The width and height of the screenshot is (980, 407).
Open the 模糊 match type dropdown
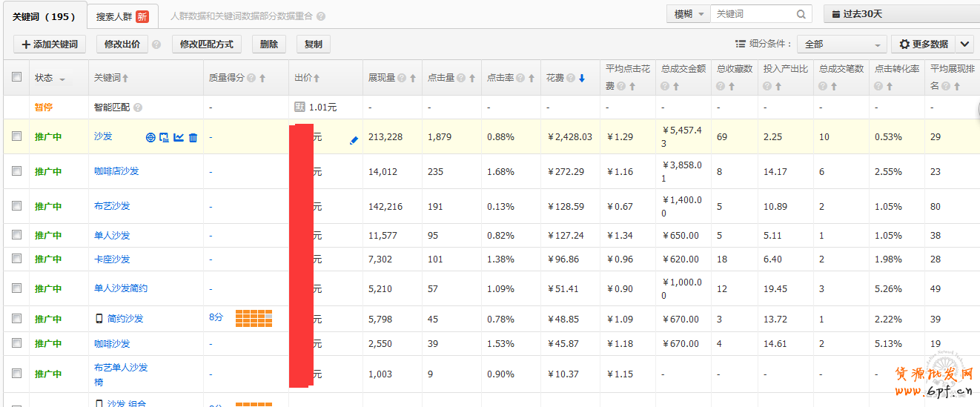(689, 14)
